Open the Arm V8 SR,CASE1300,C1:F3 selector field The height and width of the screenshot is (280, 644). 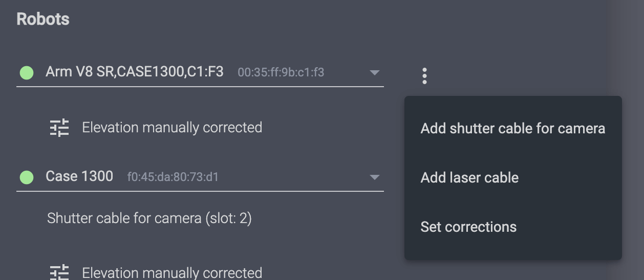tap(200, 73)
